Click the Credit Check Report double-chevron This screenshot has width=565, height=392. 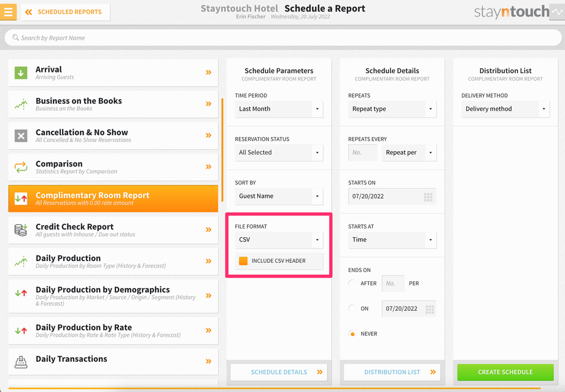click(x=208, y=230)
